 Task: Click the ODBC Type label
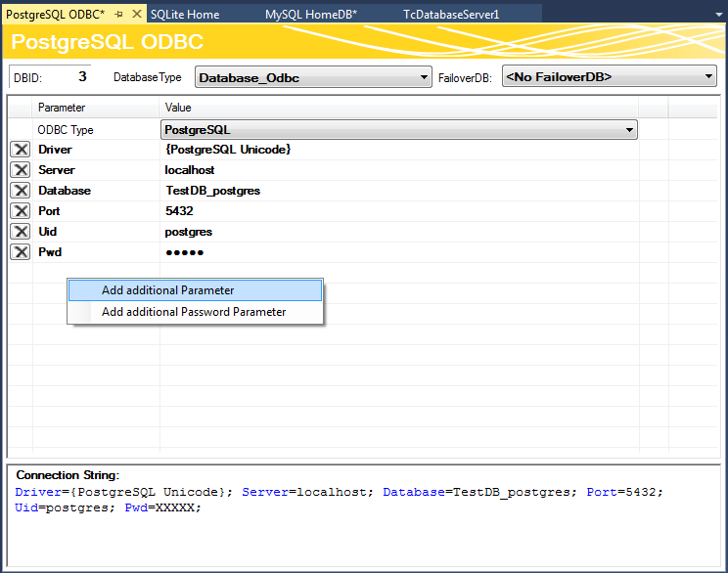(x=66, y=130)
